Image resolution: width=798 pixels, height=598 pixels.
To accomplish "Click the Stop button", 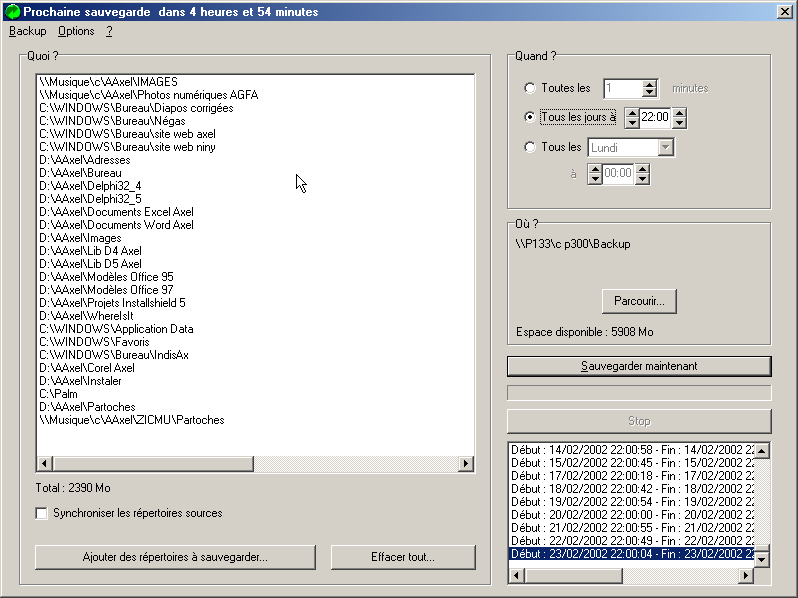I will tap(639, 421).
